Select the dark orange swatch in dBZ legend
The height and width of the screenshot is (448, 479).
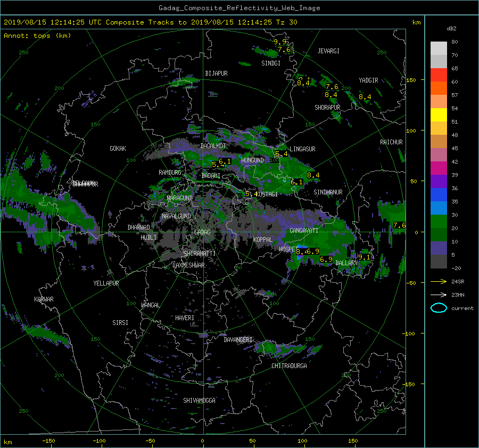439,88
